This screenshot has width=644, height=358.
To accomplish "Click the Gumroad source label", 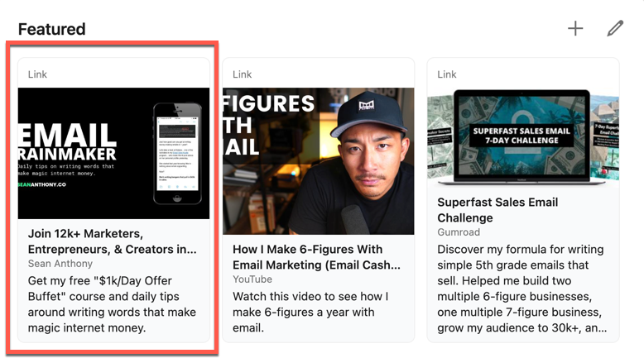I will coord(459,232).
